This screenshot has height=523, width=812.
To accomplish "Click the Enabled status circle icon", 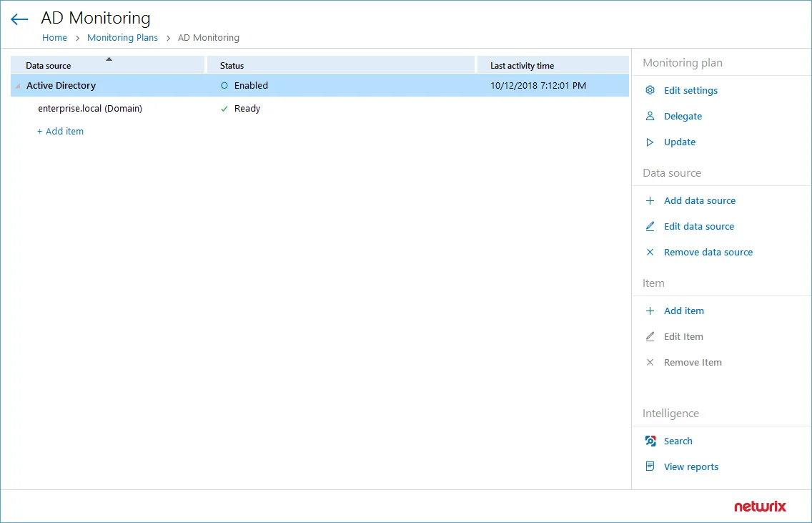I will click(x=224, y=86).
